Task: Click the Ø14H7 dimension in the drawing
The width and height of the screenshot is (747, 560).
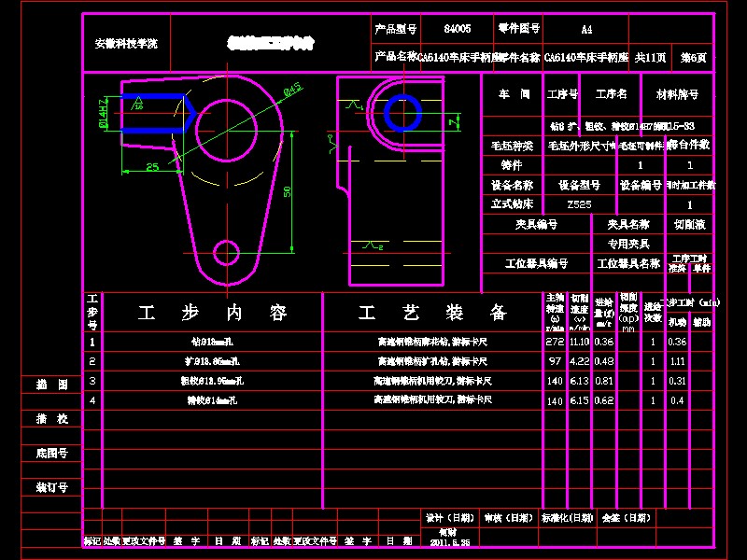Action: coord(103,113)
